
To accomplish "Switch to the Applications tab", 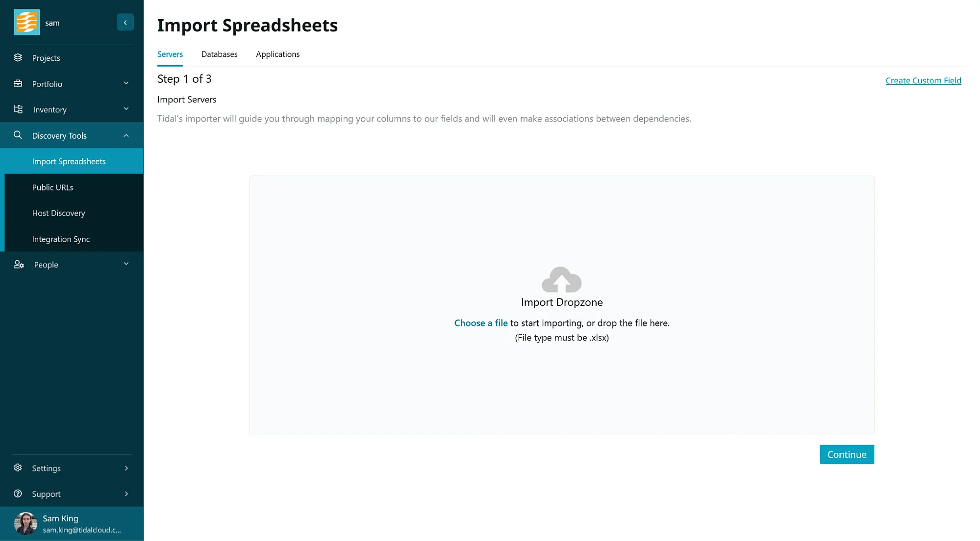I will click(x=278, y=54).
